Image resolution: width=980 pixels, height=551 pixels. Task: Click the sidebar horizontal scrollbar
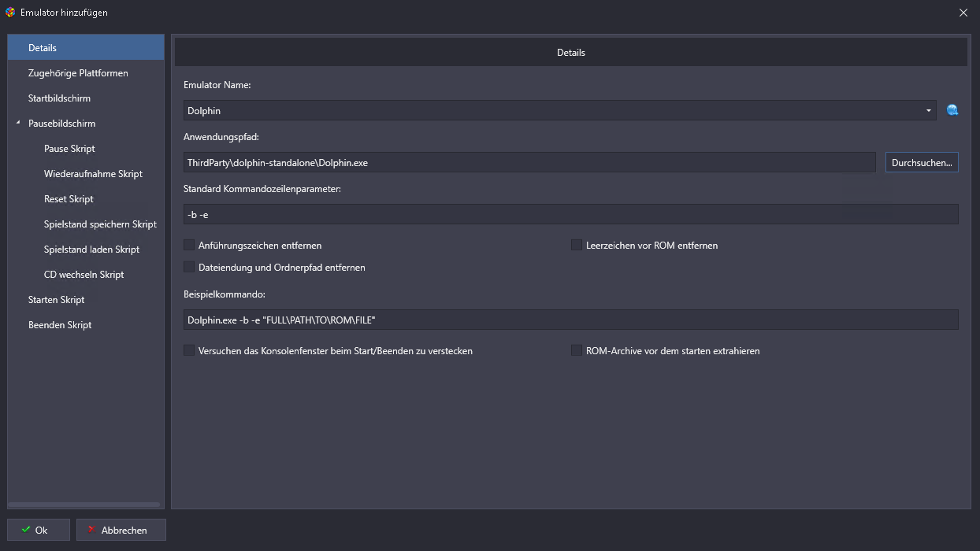click(x=84, y=505)
